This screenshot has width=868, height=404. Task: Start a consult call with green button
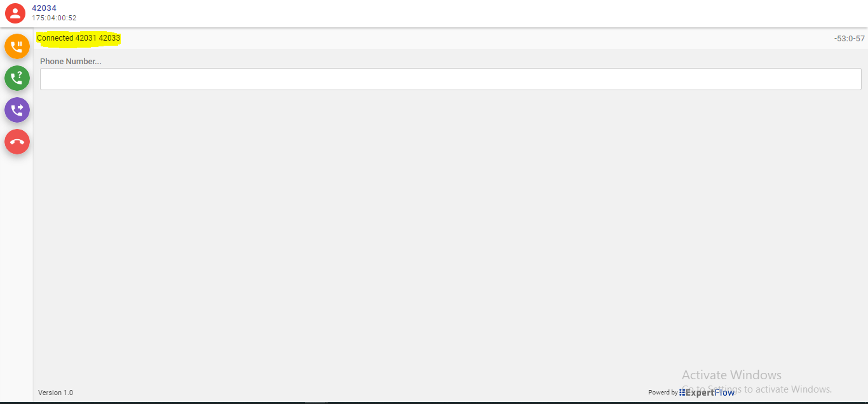point(17,78)
